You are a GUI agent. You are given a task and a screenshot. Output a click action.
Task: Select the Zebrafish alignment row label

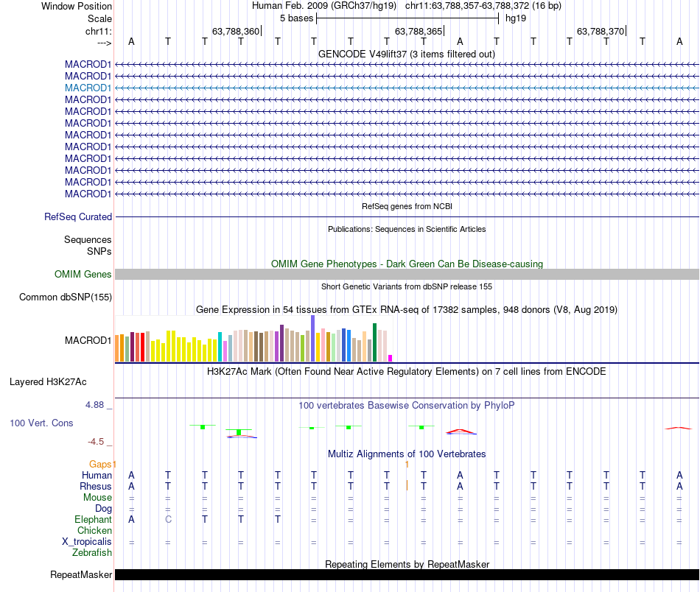coord(92,553)
